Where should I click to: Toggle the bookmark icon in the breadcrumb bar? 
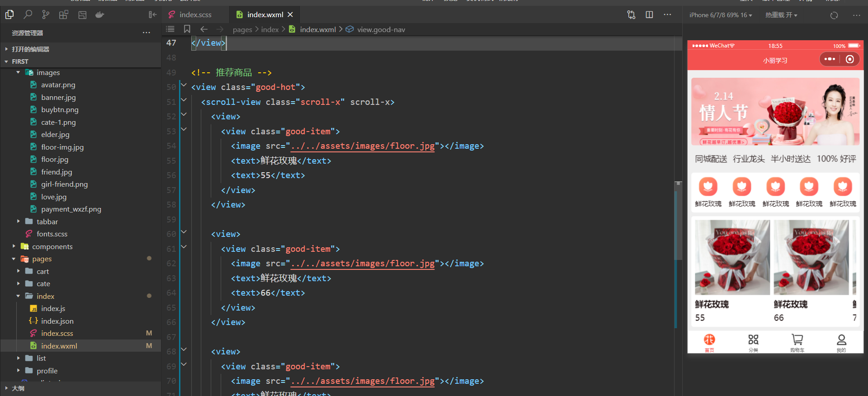click(x=187, y=29)
